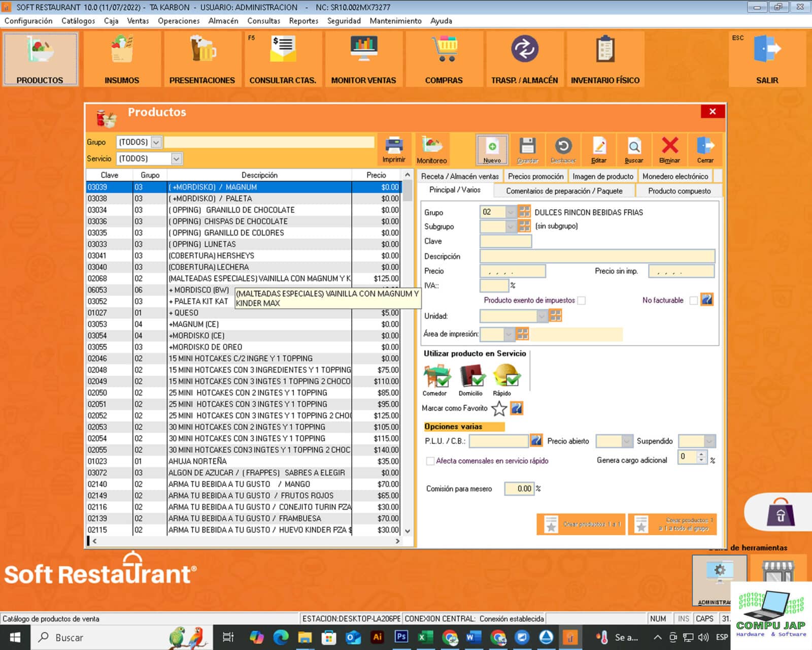812x650 pixels.
Task: Open Inventario Físico module
Action: coord(605,58)
